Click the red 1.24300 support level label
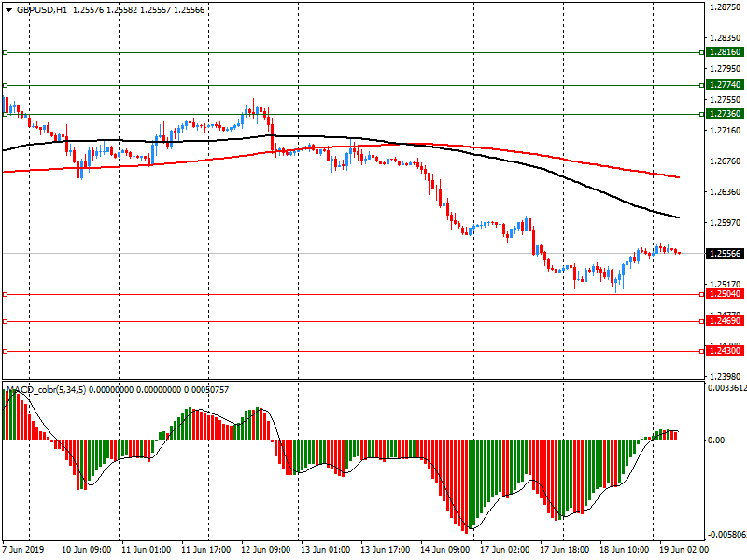This screenshot has width=747, height=560. pos(725,351)
